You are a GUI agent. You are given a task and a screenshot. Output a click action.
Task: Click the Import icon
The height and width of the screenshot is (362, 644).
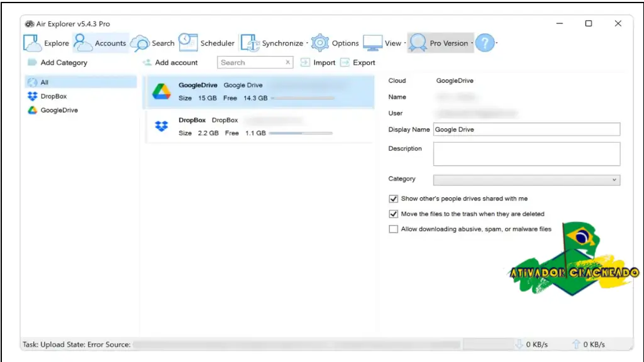pyautogui.click(x=305, y=62)
